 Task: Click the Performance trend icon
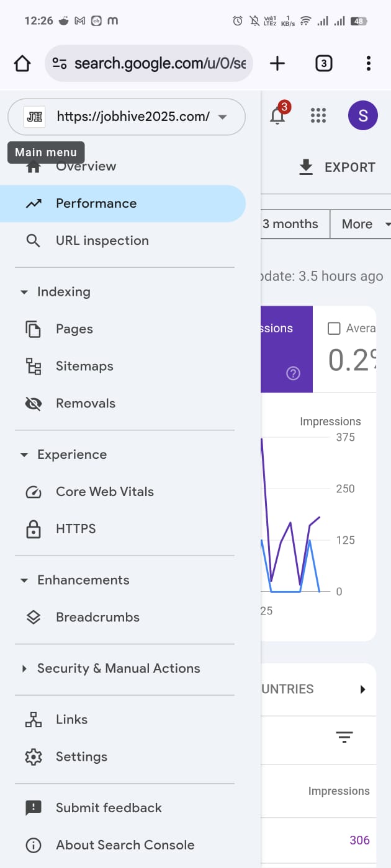click(34, 203)
